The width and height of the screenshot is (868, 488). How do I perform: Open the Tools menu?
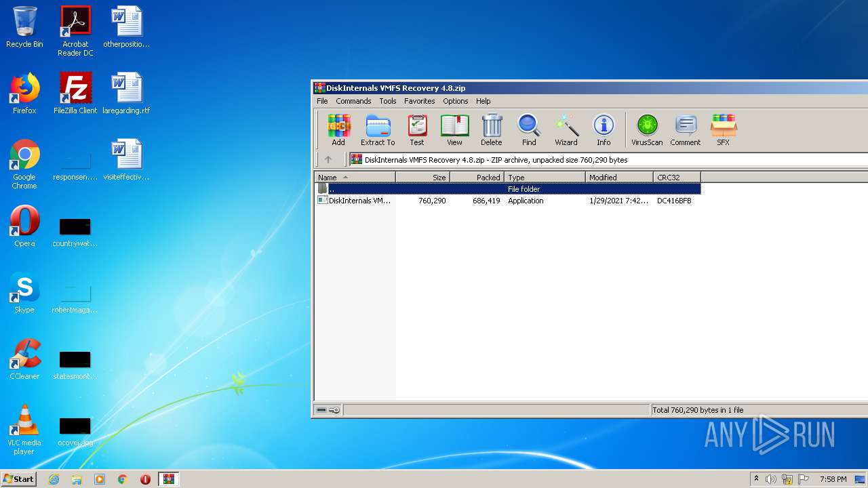pos(388,101)
